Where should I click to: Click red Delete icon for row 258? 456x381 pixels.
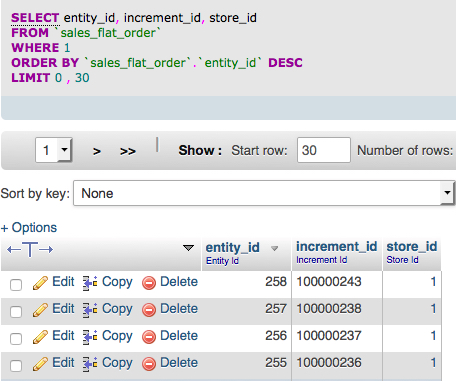[149, 283]
